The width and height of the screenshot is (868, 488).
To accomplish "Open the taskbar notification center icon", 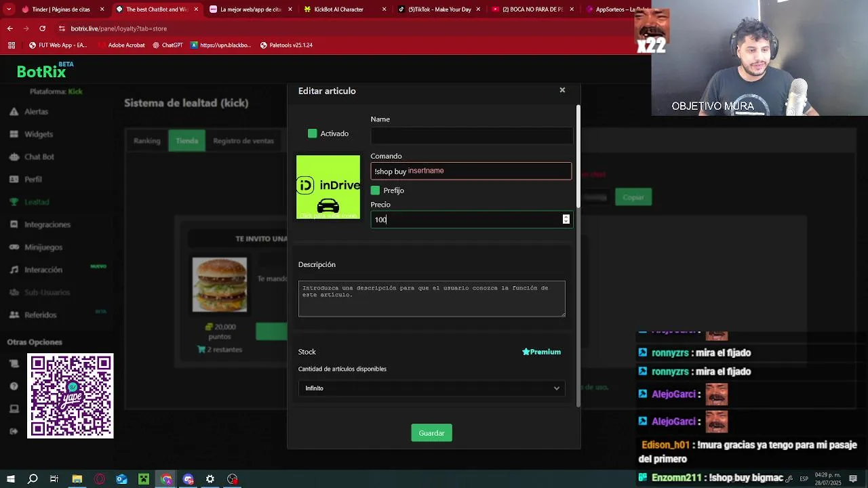I will [853, 479].
